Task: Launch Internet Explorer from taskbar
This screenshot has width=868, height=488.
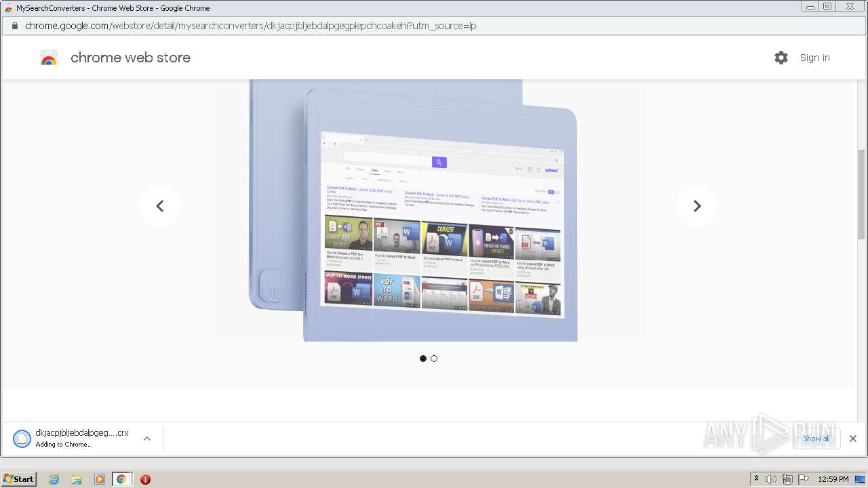Action: coord(54,479)
